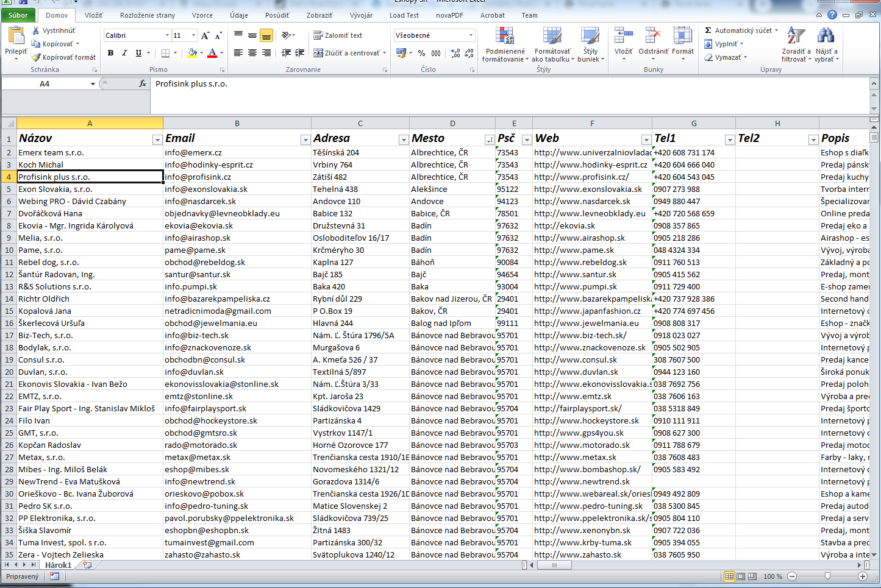Image resolution: width=881 pixels, height=588 pixels.
Task: Toggle underline formatting
Action: pyautogui.click(x=138, y=53)
